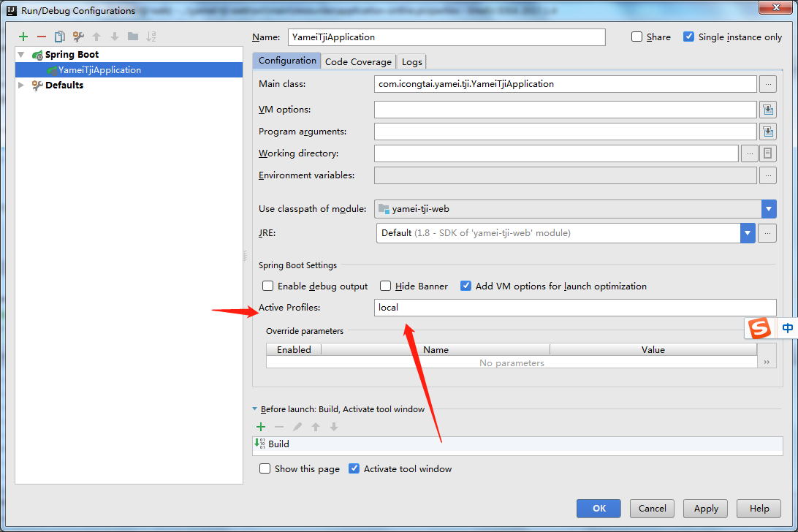
Task: Move configuration down arrow in left toolbar
Action: [x=115, y=37]
